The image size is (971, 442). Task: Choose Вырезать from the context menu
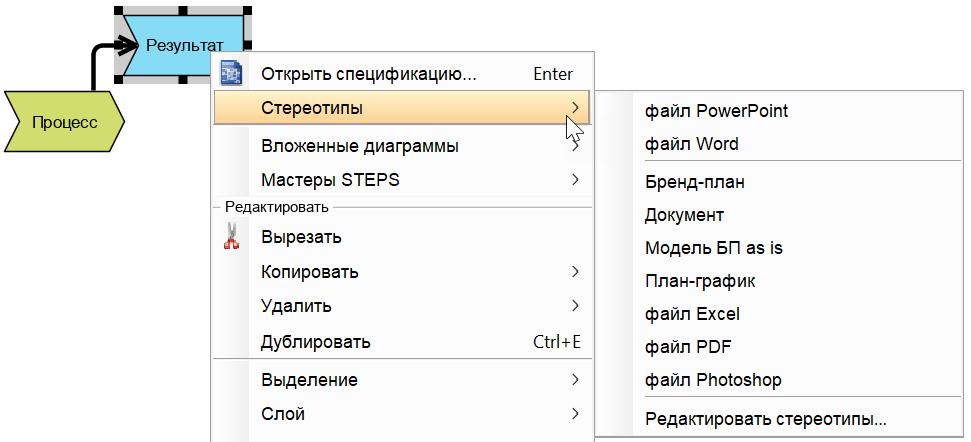point(302,238)
